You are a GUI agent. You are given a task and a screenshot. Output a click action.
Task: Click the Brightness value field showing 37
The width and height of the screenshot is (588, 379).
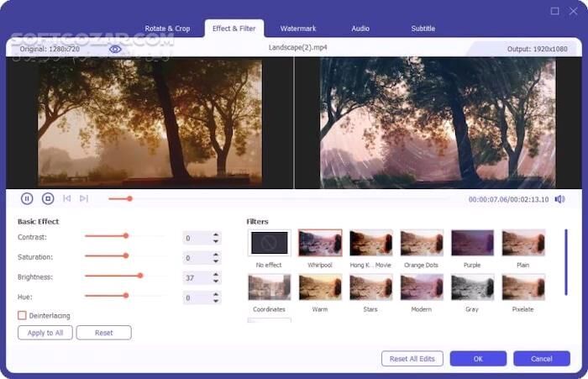202,277
